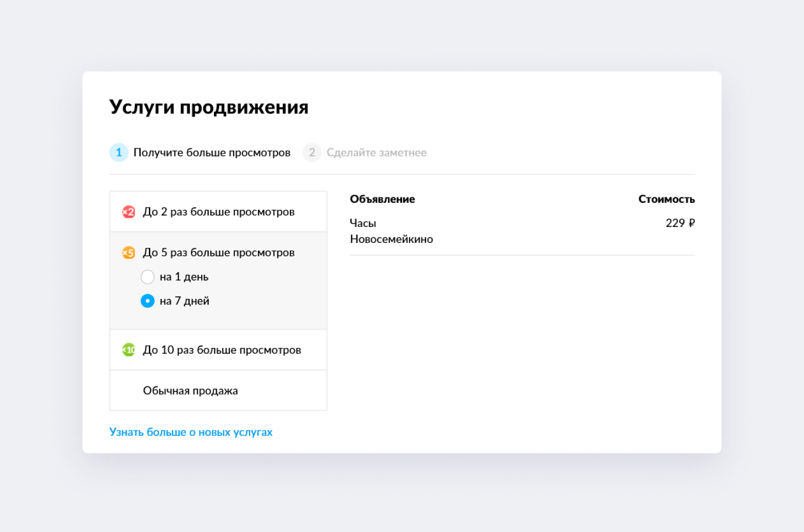The height and width of the screenshot is (532, 804).
Task: Collapse 'До 5 раз больше просмотров' section
Action: [219, 253]
